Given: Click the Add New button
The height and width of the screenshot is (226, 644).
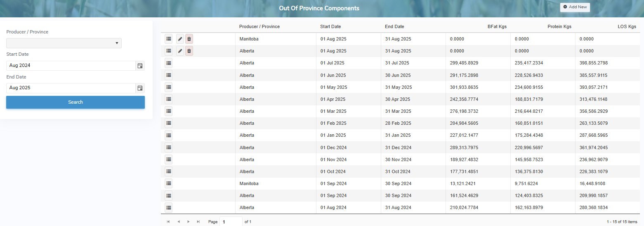Looking at the screenshot, I should [x=575, y=7].
